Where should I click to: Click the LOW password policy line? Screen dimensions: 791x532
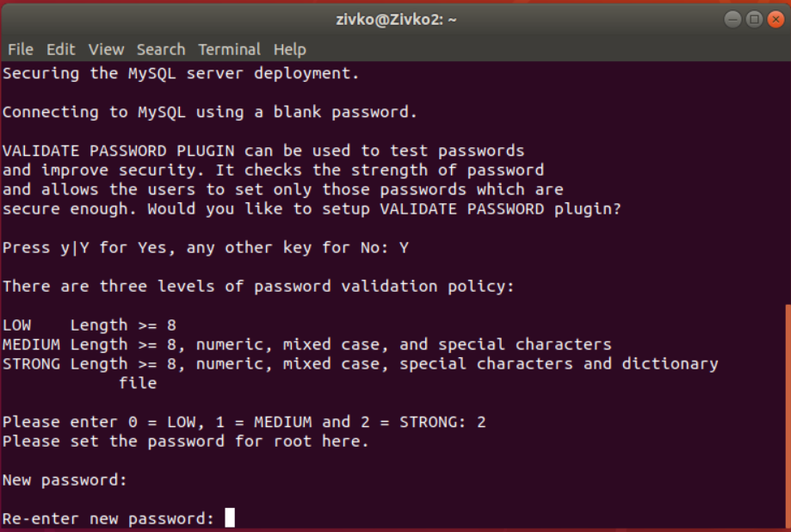[90, 325]
